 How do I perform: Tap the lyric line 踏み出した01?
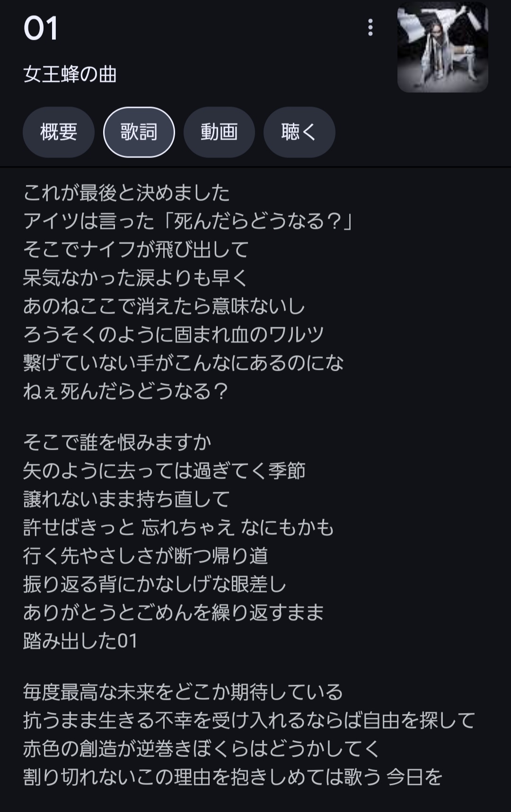pos(80,641)
